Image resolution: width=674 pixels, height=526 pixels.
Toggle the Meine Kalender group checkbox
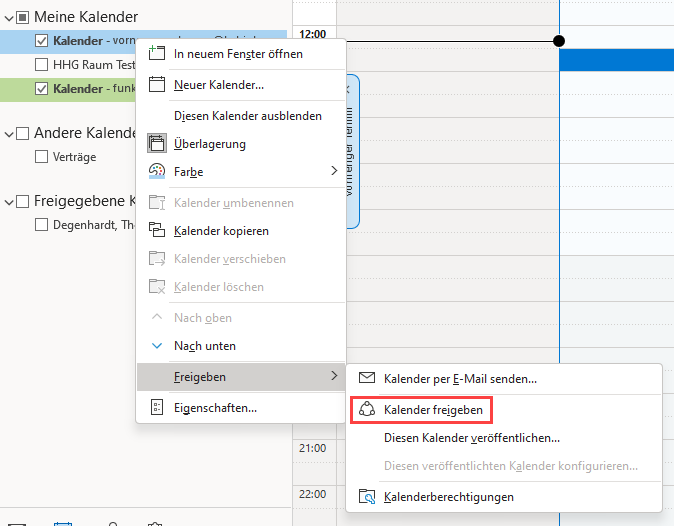[x=22, y=18]
